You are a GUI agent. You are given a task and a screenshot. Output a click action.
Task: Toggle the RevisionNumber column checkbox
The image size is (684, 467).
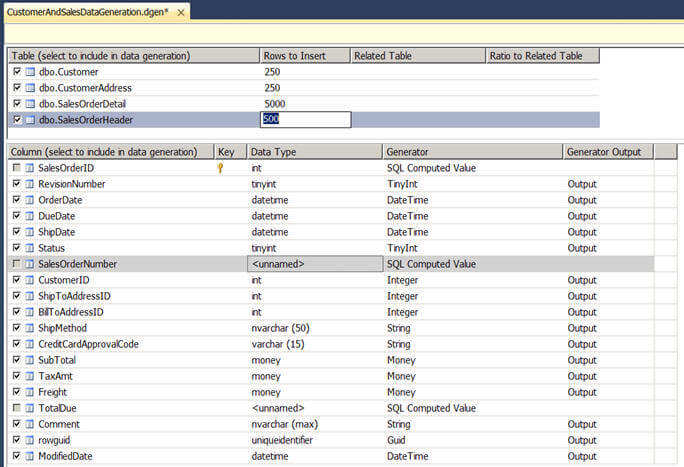tap(17, 184)
